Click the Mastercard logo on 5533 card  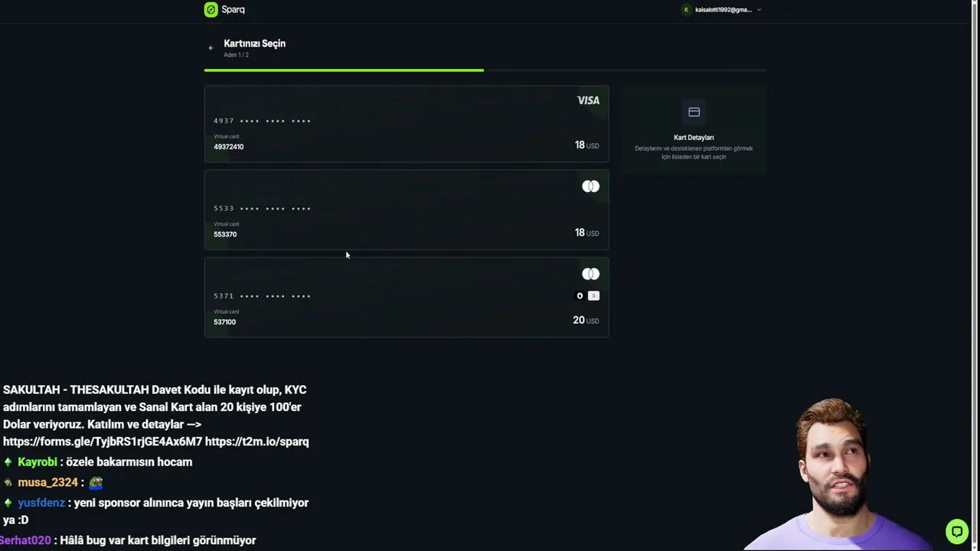point(590,187)
